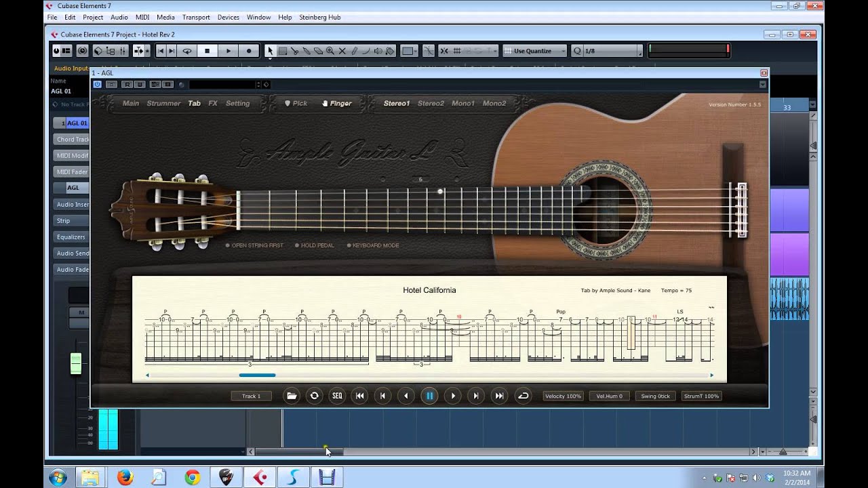Toggle plugin power/bypass button
Viewport: 868px width, 488px height.
tap(97, 84)
